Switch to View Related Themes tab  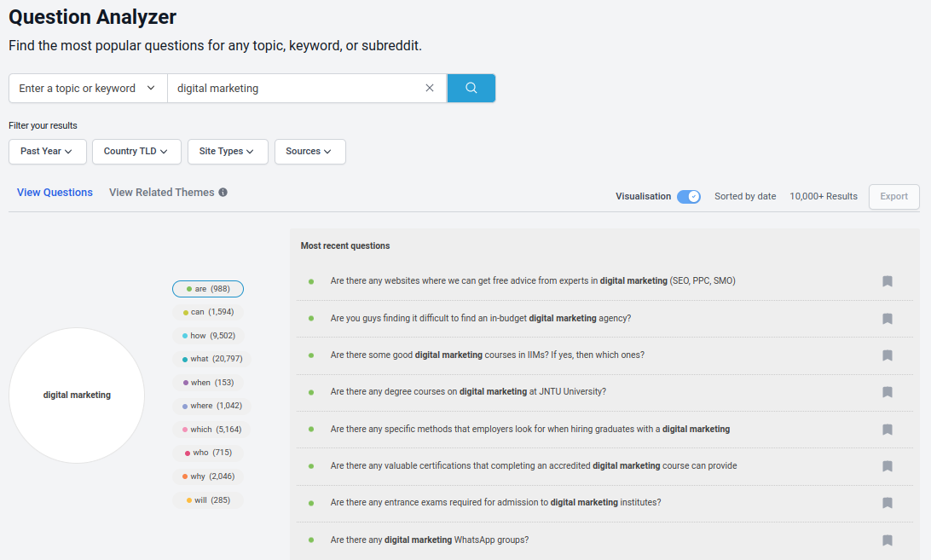(x=162, y=193)
